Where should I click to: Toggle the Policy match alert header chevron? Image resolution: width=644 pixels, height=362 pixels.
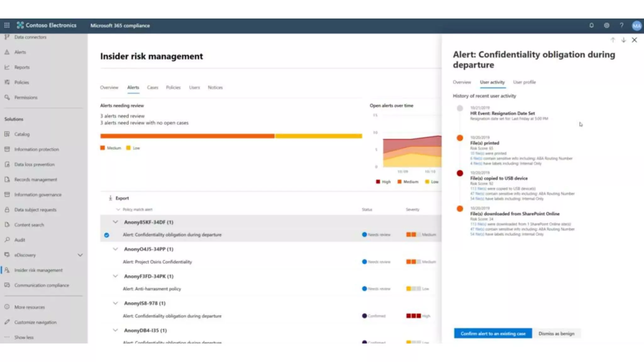click(x=118, y=209)
